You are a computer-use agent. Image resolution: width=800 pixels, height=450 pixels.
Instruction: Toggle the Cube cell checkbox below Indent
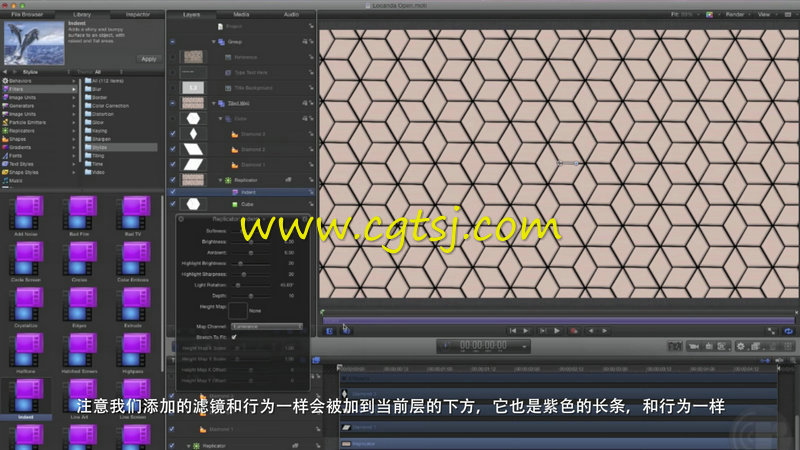click(x=173, y=204)
